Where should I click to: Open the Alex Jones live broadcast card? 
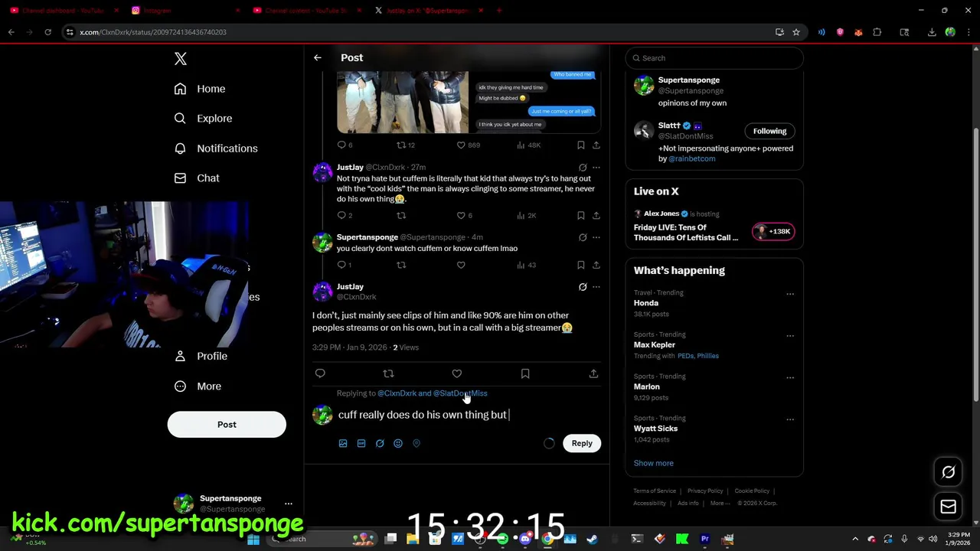714,227
